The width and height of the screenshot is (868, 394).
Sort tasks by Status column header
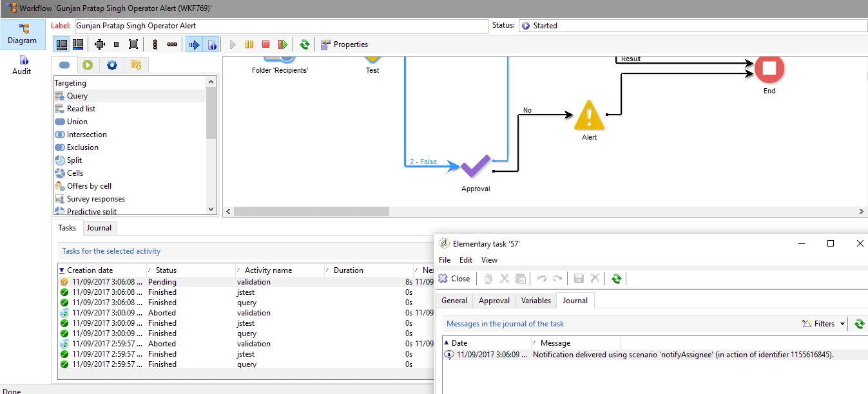190,270
